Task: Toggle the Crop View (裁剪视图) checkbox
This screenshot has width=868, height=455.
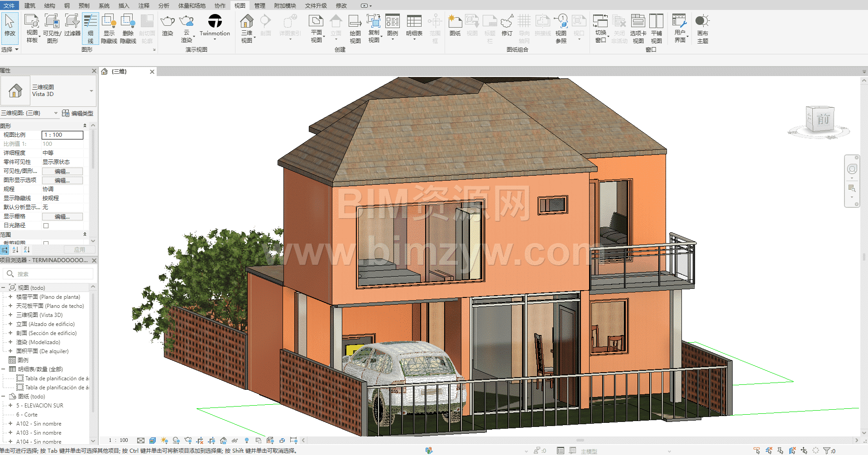Action: 46,243
